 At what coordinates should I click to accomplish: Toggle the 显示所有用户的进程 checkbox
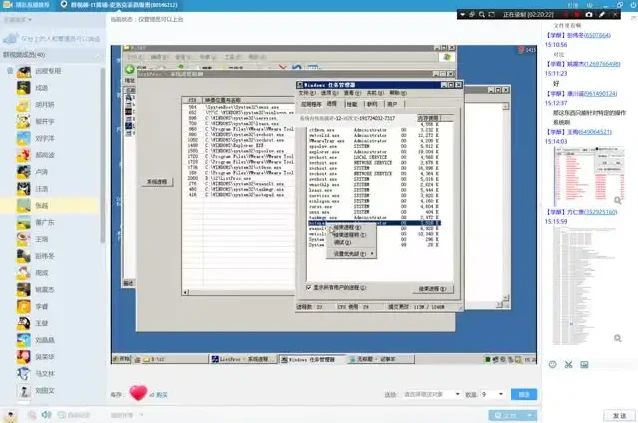pyautogui.click(x=308, y=288)
